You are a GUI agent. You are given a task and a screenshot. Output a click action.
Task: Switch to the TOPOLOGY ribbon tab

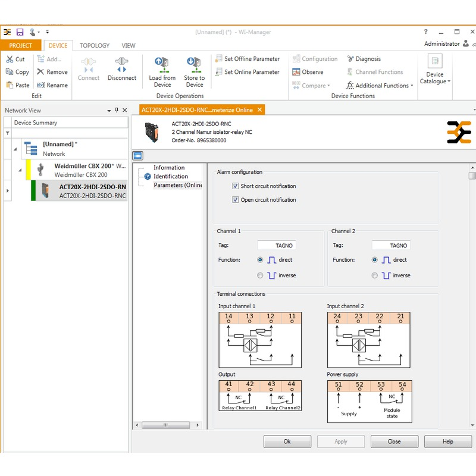tap(95, 45)
